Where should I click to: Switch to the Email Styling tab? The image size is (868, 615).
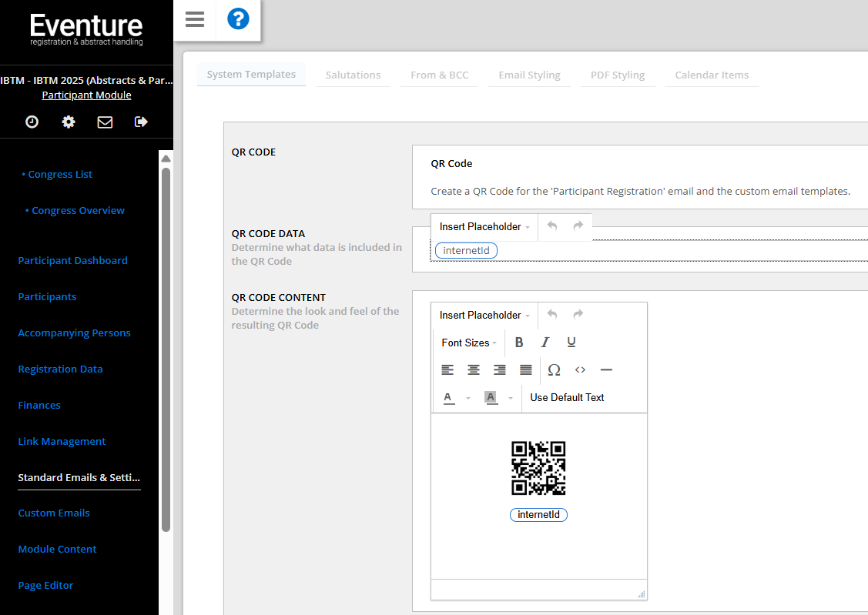click(x=529, y=75)
